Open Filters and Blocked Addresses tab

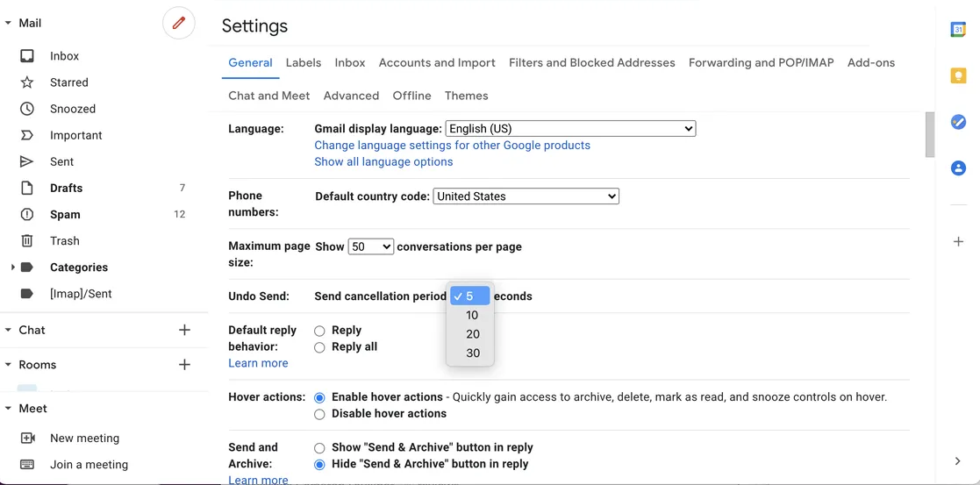tap(592, 62)
